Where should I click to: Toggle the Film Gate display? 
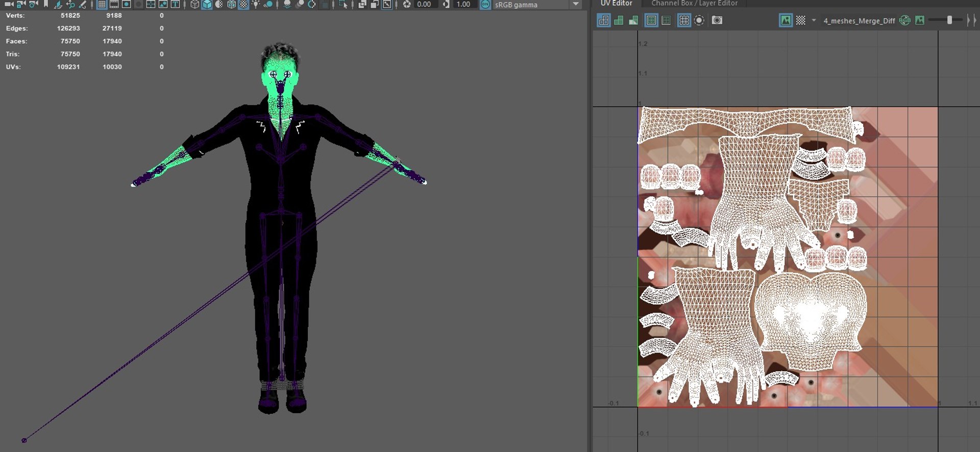point(114,4)
